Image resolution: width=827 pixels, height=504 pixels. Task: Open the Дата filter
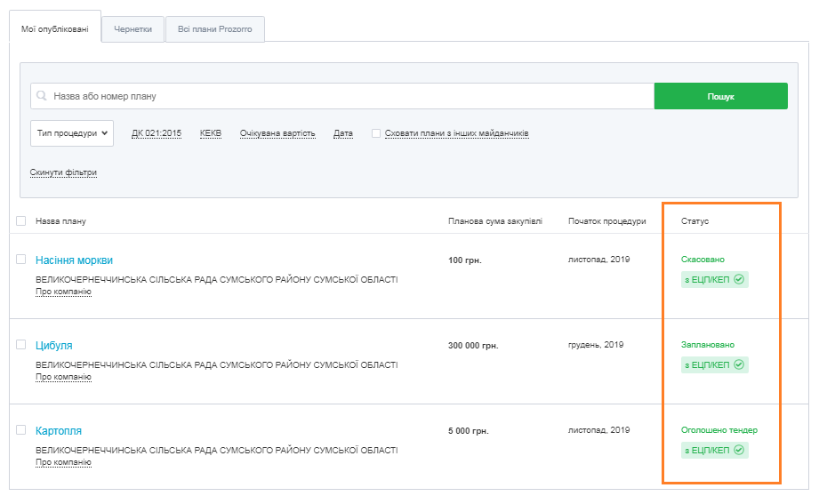[x=343, y=133]
